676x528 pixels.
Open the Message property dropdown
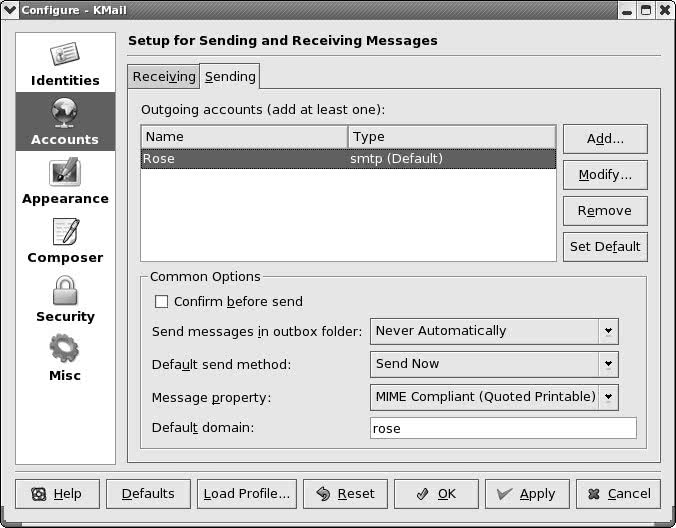point(494,397)
